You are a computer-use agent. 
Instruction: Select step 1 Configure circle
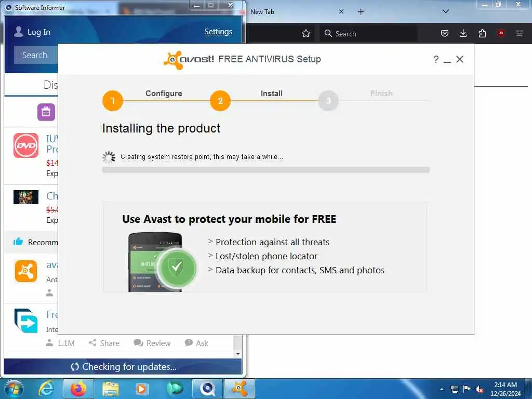coord(113,101)
